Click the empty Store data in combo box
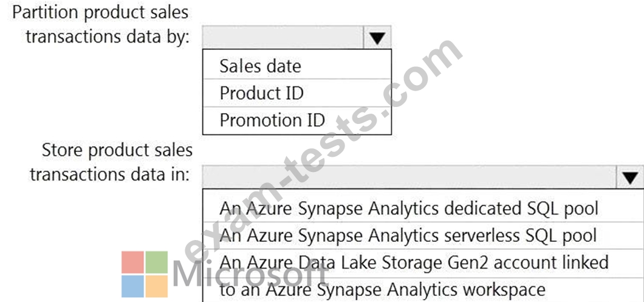 pos(409,177)
